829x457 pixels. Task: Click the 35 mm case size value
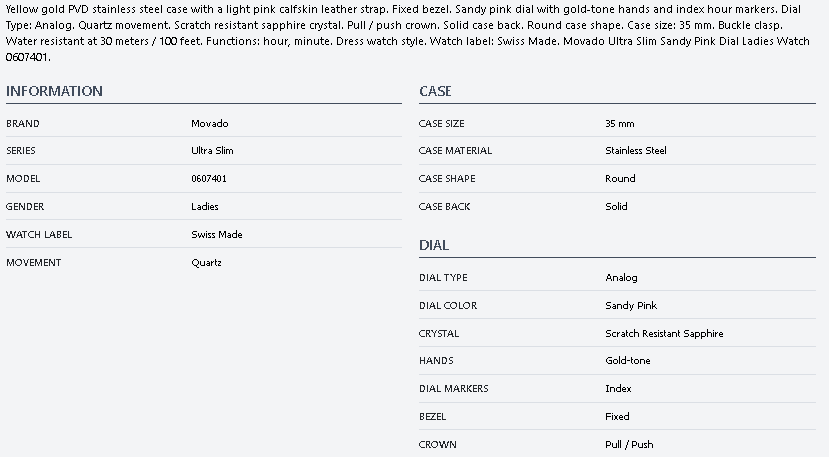coord(620,124)
